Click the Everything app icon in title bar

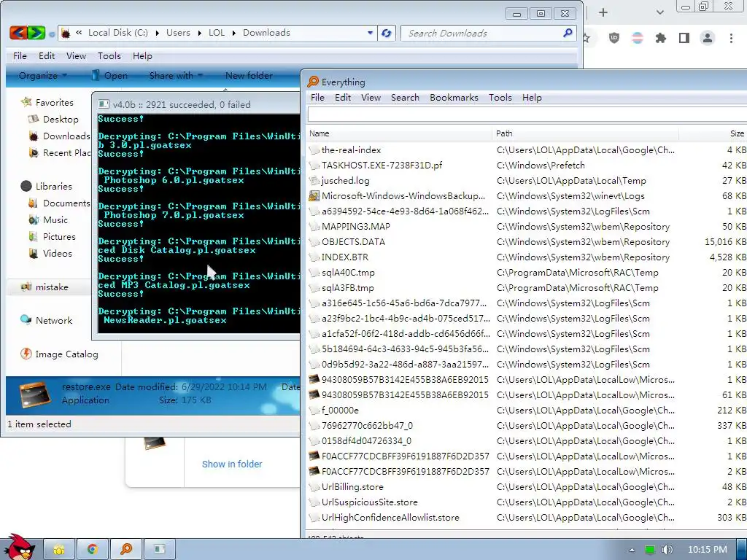(313, 82)
